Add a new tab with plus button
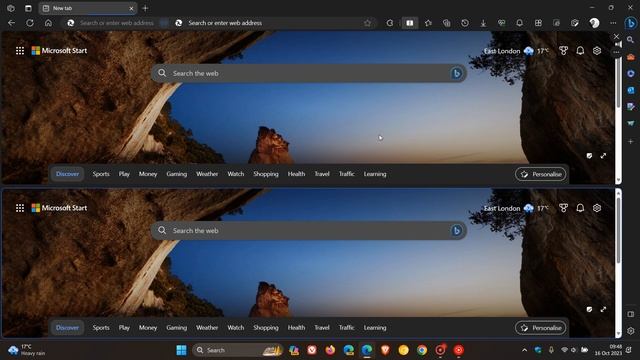The image size is (640, 360). pyautogui.click(x=145, y=8)
